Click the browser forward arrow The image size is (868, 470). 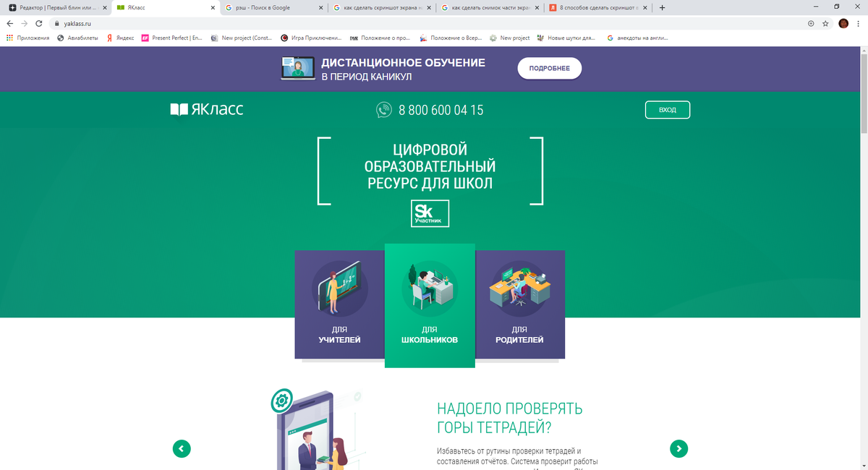pos(25,23)
